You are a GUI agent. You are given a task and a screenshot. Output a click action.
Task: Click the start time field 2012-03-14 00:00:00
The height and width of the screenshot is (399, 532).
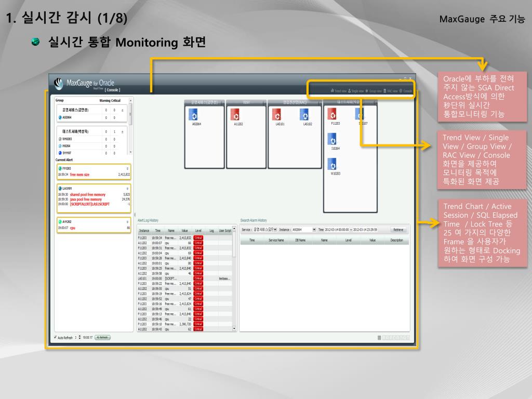coord(337,230)
